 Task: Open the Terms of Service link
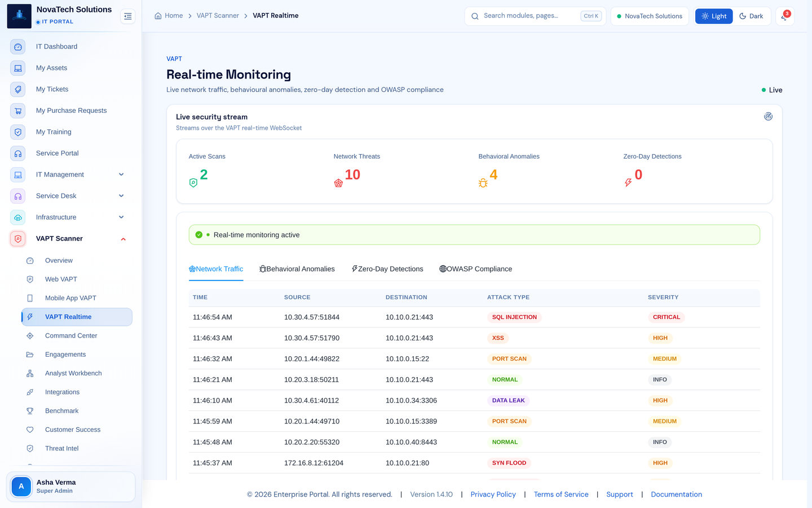561,494
